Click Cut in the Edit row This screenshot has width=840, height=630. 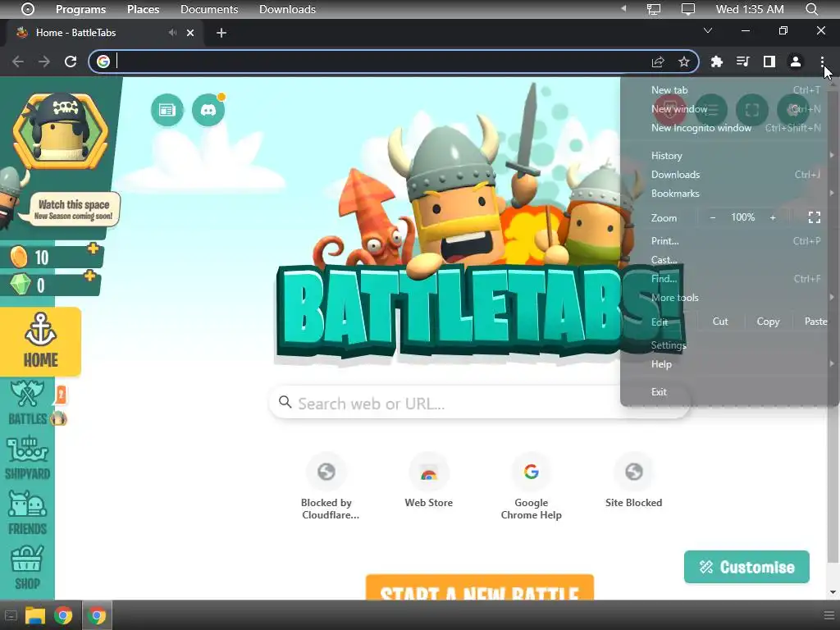(720, 322)
